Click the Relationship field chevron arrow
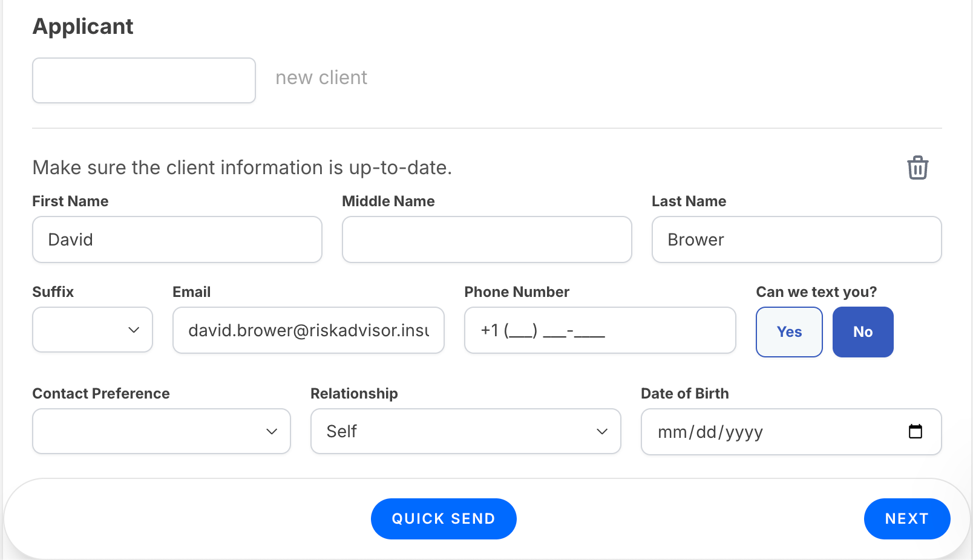The width and height of the screenshot is (973, 560). [x=602, y=432]
